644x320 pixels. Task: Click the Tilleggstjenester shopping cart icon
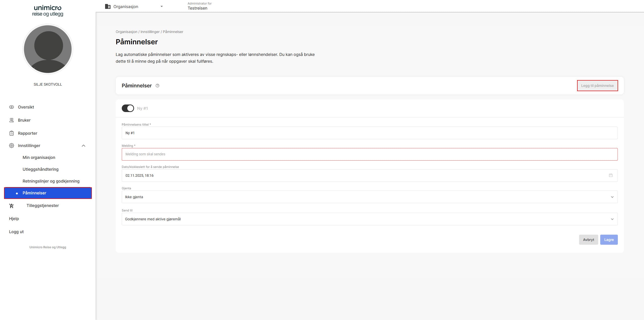[x=12, y=206]
